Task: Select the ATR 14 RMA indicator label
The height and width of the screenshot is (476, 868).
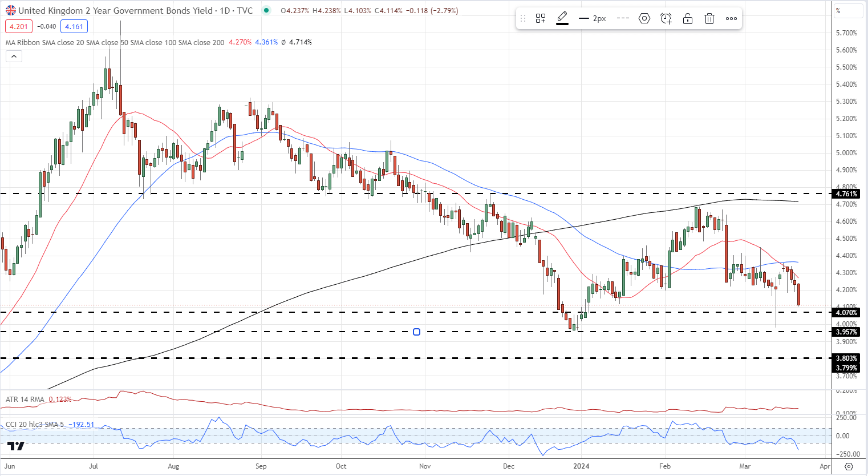Action: (x=25, y=400)
